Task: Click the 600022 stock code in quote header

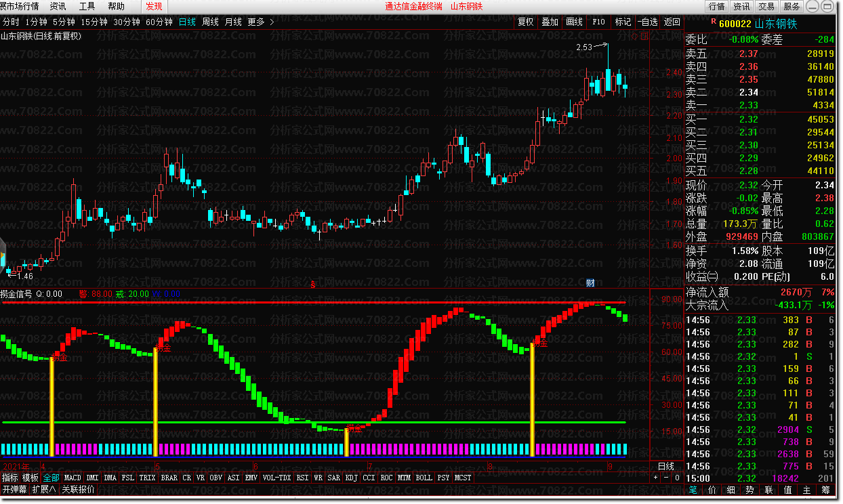Action: (735, 24)
